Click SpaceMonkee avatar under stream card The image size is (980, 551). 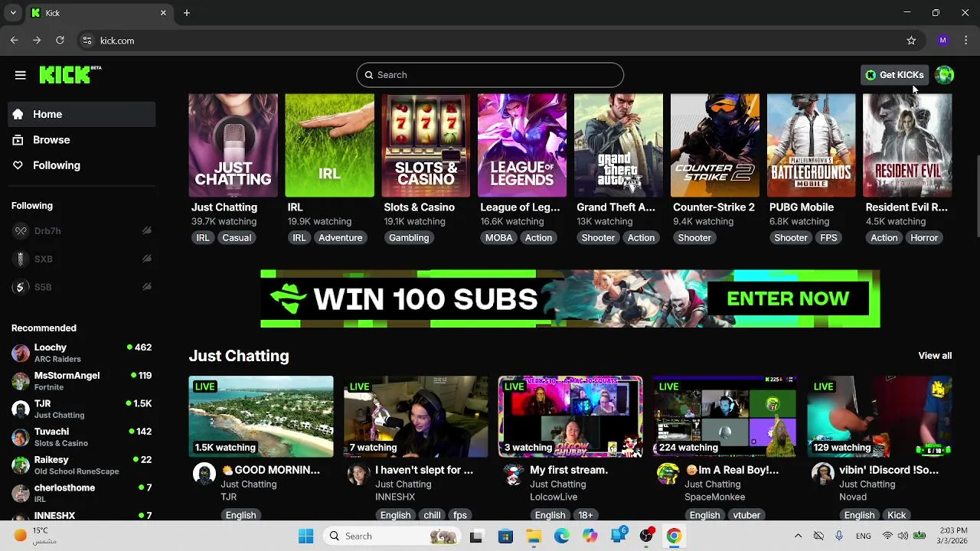click(668, 474)
